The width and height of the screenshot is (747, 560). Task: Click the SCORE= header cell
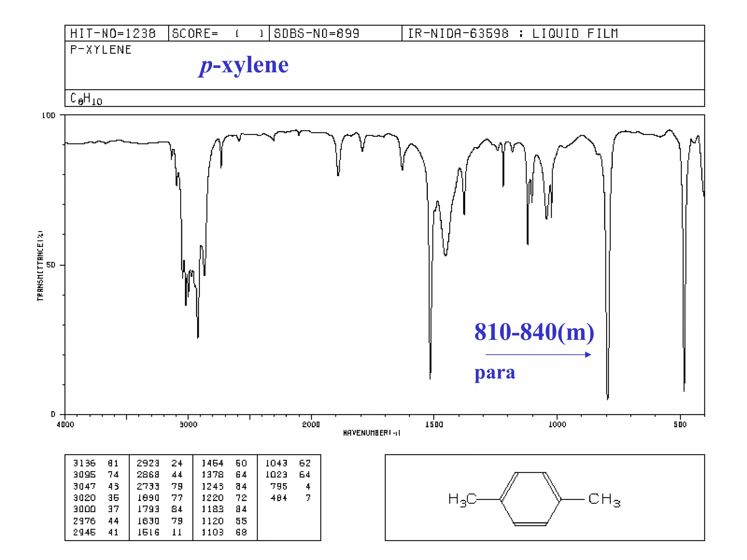point(218,33)
